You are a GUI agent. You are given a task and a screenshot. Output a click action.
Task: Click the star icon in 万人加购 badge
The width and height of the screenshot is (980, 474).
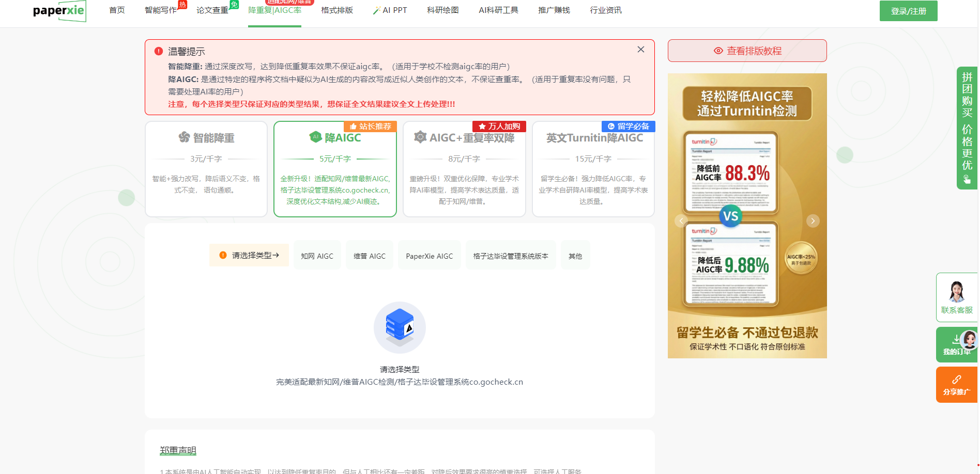point(482,127)
